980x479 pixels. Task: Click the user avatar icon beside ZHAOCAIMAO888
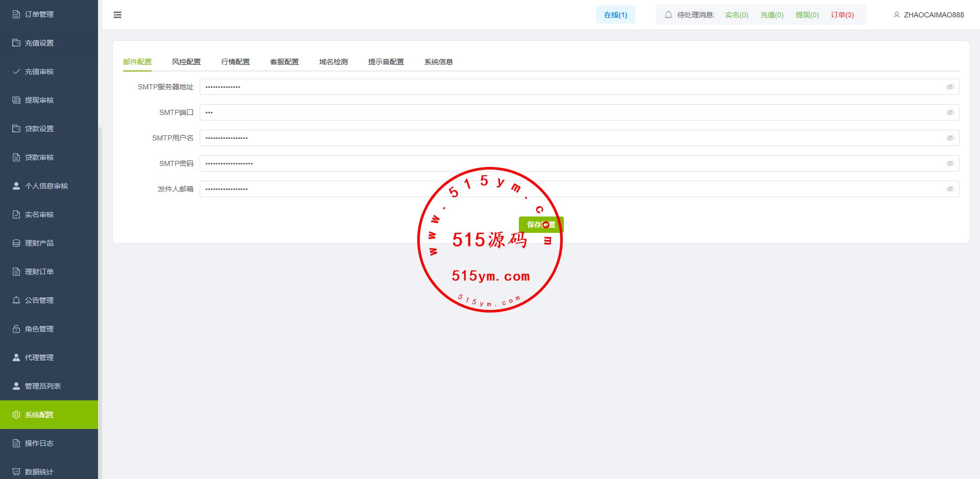[896, 15]
